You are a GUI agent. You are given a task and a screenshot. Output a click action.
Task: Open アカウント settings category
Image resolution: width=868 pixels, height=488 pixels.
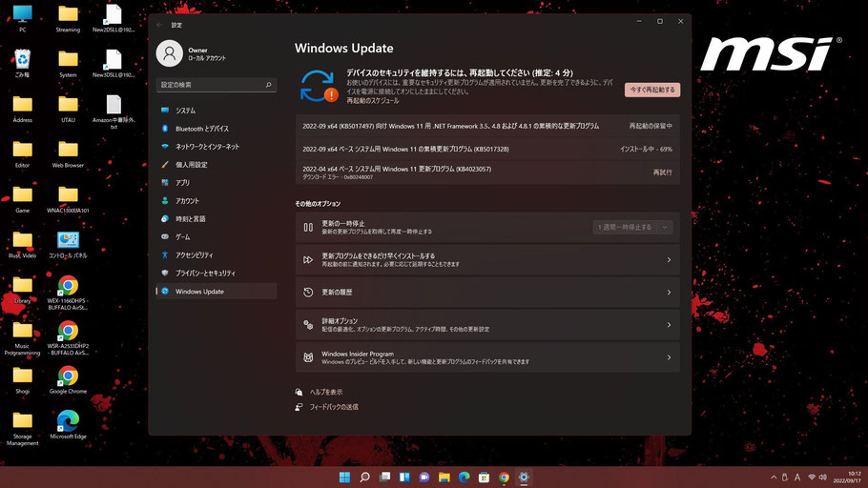pyautogui.click(x=217, y=201)
